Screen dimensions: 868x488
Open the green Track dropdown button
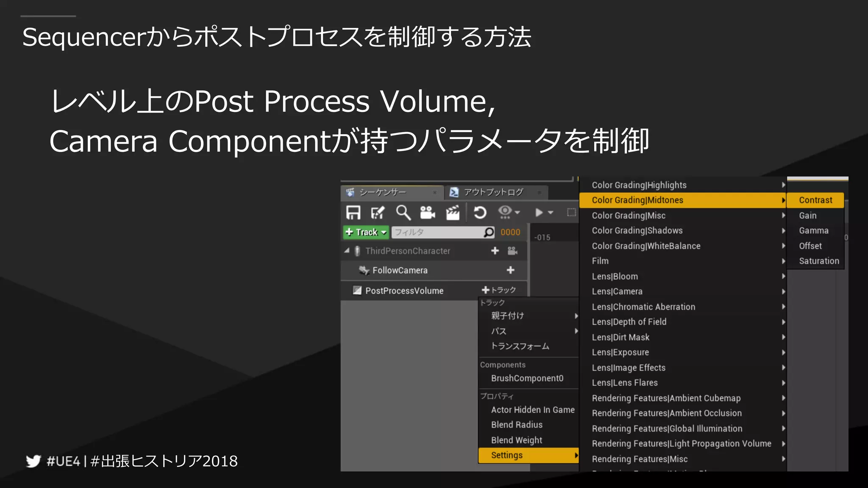pyautogui.click(x=366, y=232)
